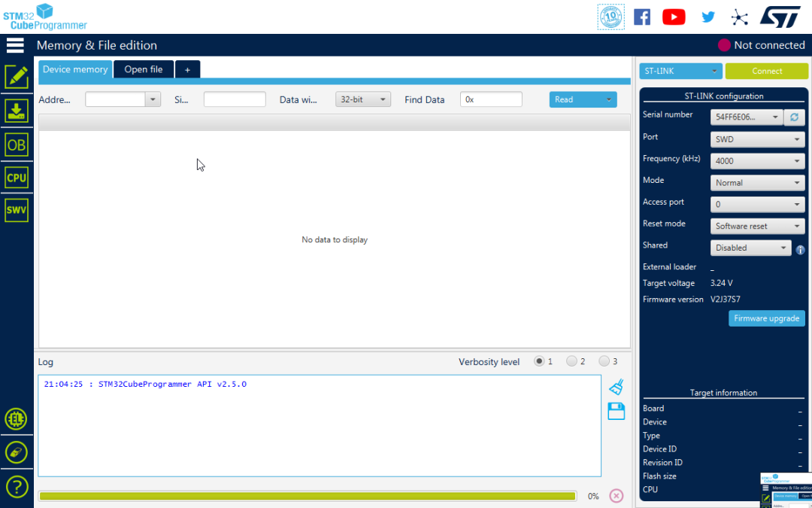
Task: Select verbosity level 1
Action: tap(539, 360)
